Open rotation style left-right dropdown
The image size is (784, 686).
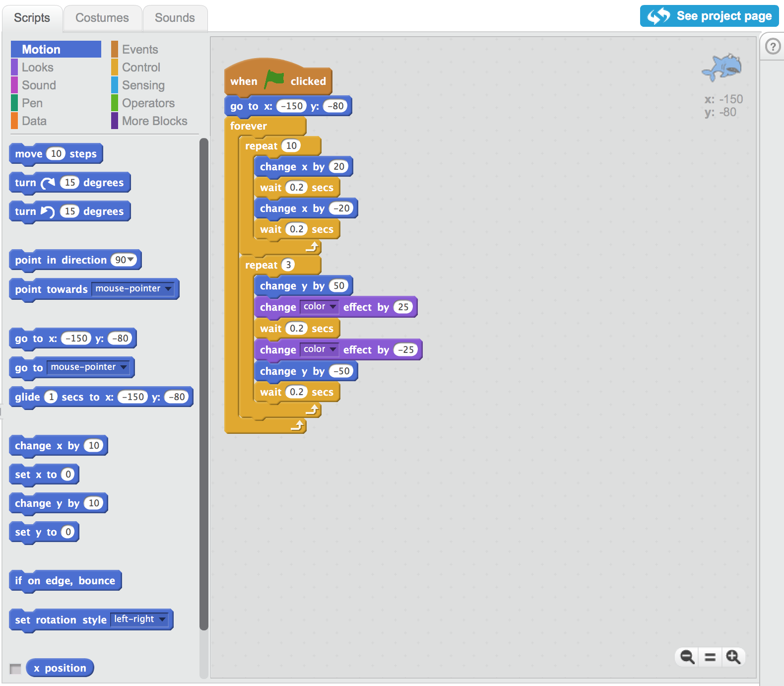pyautogui.click(x=162, y=619)
